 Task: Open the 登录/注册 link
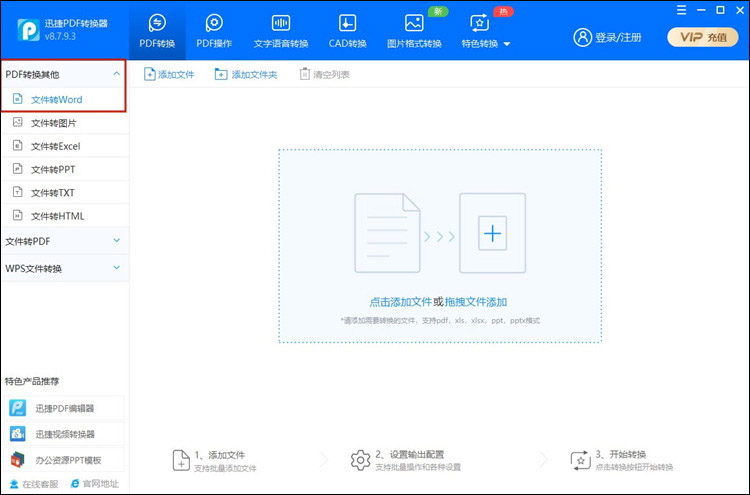[618, 37]
